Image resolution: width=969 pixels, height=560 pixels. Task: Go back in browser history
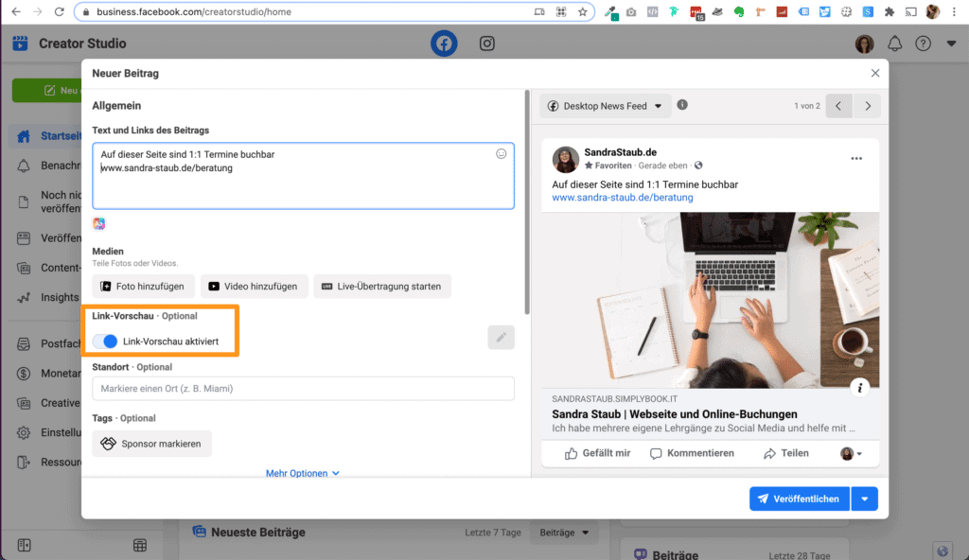(16, 11)
